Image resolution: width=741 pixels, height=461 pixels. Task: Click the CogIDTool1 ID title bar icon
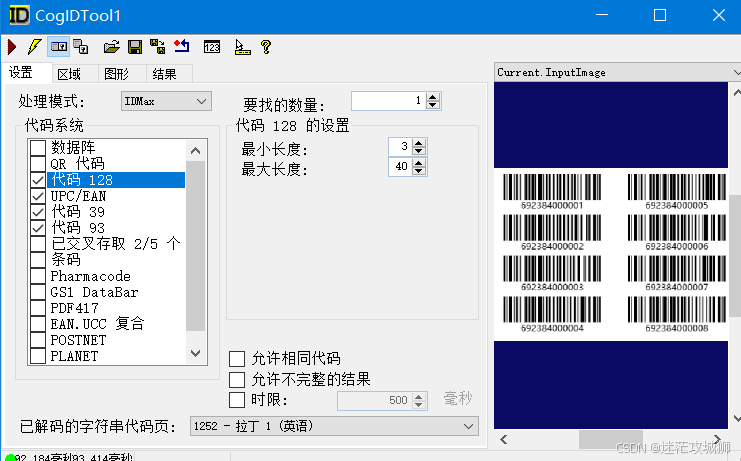(x=19, y=15)
